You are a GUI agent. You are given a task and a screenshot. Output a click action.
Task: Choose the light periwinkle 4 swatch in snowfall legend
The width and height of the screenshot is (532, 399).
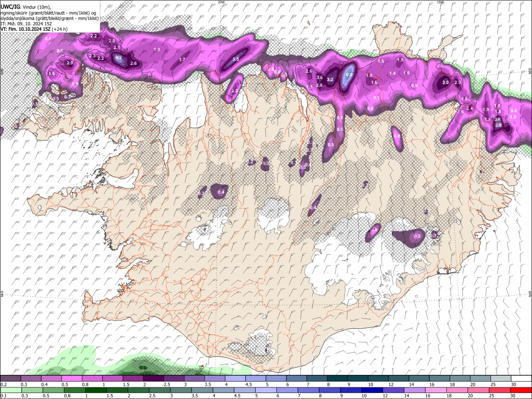click(235, 378)
